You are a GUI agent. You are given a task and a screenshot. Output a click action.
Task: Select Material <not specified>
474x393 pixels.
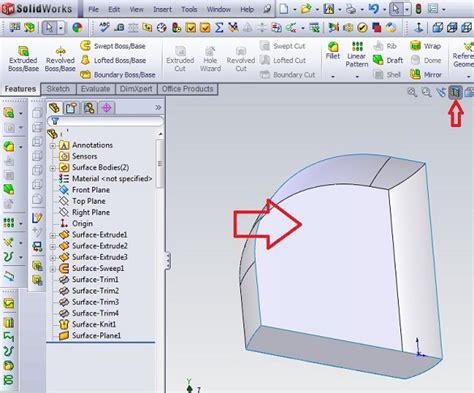(105, 178)
